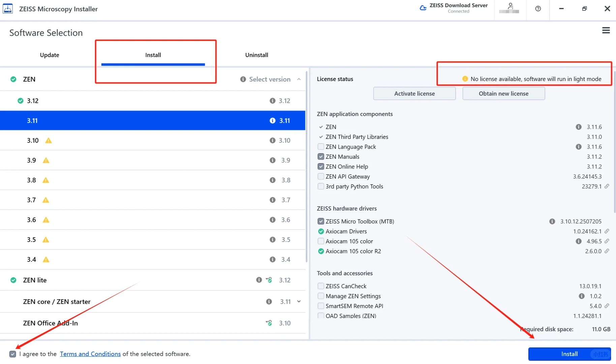This screenshot has width=616, height=364.
Task: Show info for ZEISS Micro Toolbox (MTB)
Action: [x=552, y=221]
